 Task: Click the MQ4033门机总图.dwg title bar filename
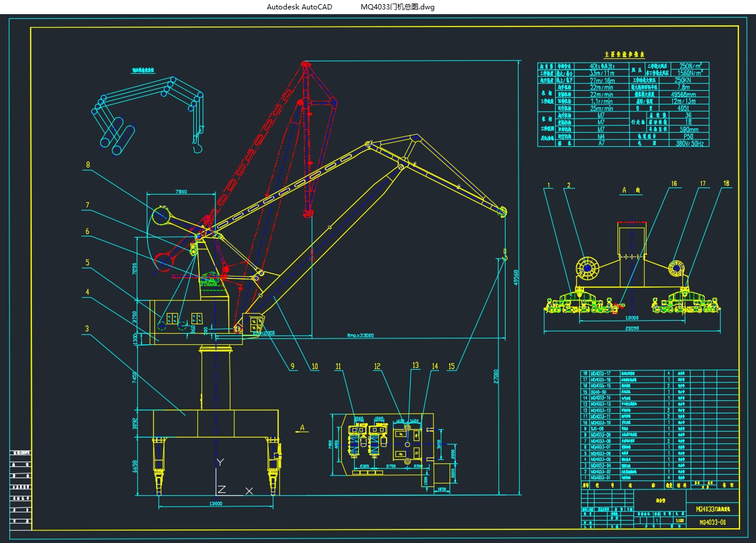coord(397,7)
